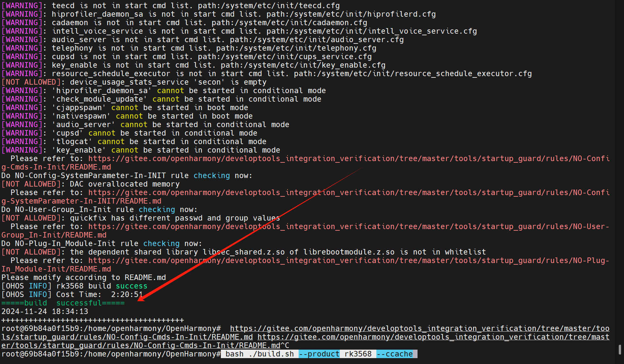
Task: Click 'Do NO-Config-SystemParameter-In-INIT rule' line
Action: click(127, 176)
